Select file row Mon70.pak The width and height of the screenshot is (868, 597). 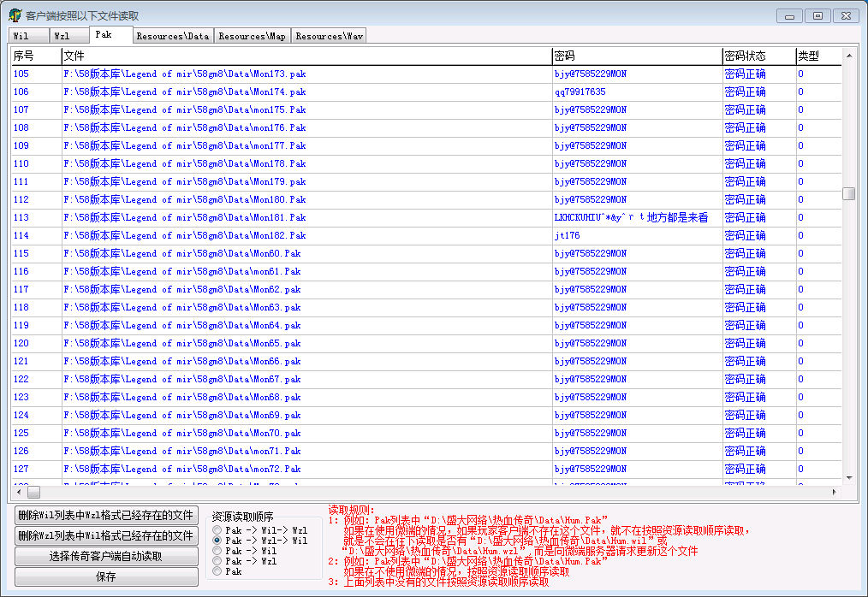pyautogui.click(x=426, y=434)
